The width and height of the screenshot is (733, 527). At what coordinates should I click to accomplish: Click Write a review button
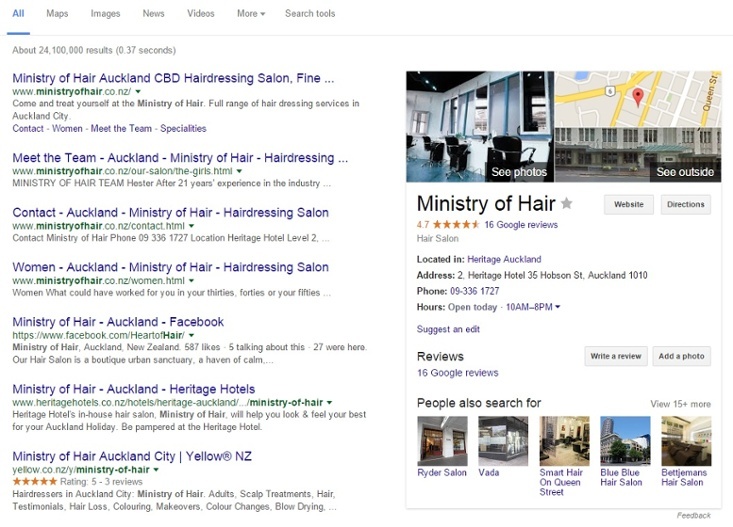tap(616, 356)
